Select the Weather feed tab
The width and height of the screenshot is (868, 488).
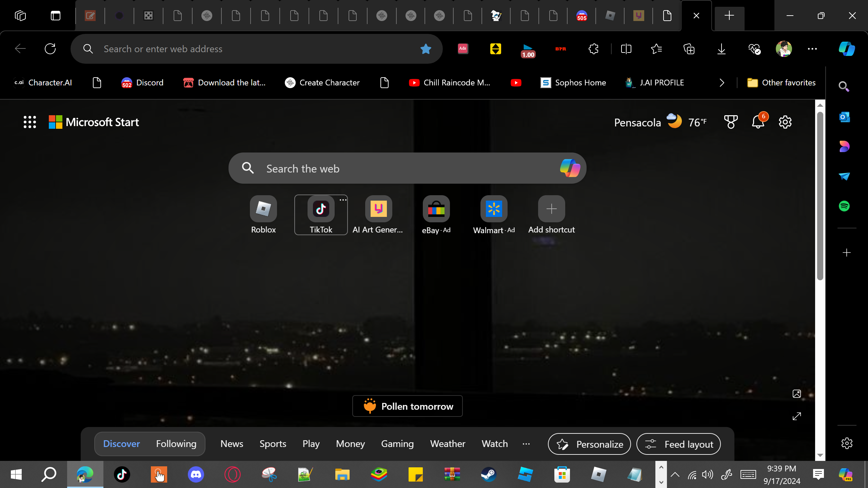(448, 444)
